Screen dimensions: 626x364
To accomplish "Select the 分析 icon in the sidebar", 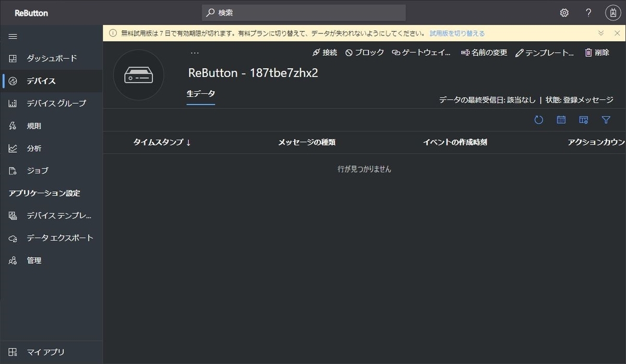I will pos(13,148).
